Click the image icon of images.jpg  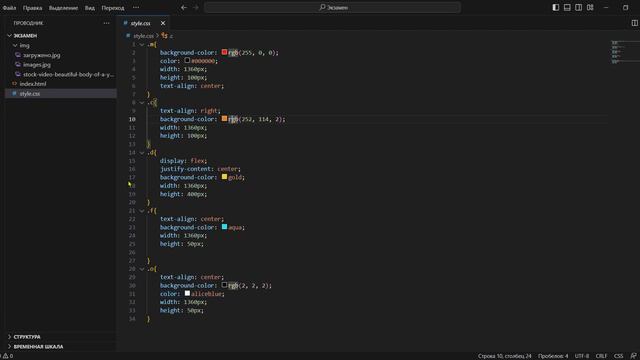(x=18, y=64)
